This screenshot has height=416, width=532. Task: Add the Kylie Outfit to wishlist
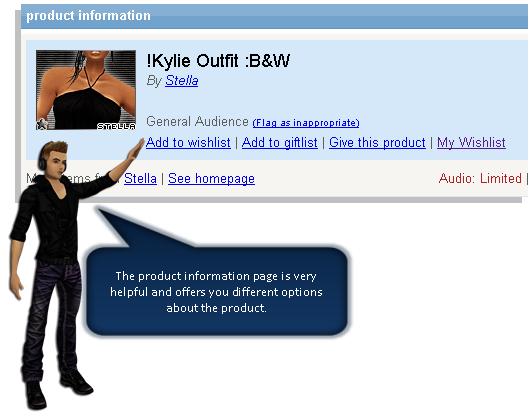(x=188, y=143)
